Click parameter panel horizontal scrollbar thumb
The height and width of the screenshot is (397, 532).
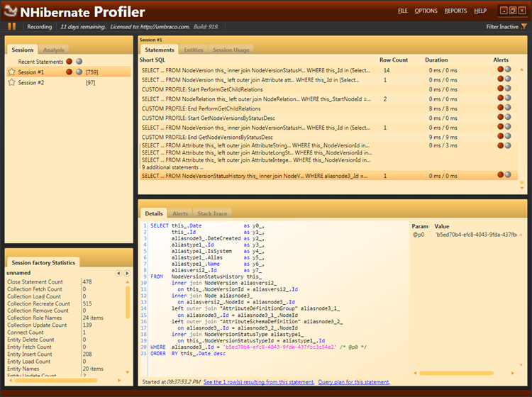click(456, 373)
